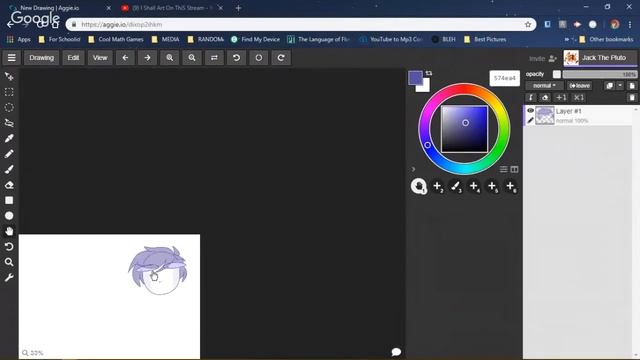Select the eyedropper tool
The image size is (640, 360).
9,138
